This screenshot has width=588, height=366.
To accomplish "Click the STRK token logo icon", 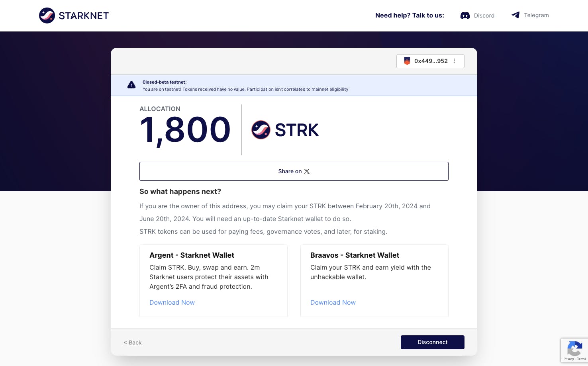I will pyautogui.click(x=261, y=130).
